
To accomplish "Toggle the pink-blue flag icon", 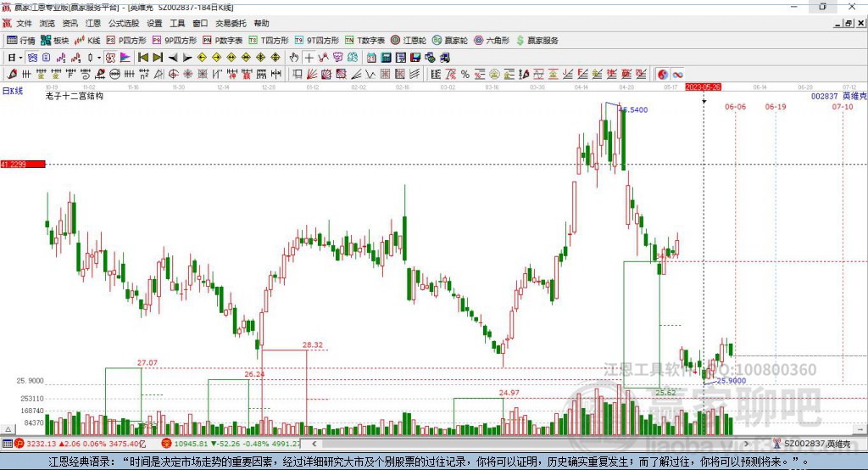I will [x=125, y=58].
